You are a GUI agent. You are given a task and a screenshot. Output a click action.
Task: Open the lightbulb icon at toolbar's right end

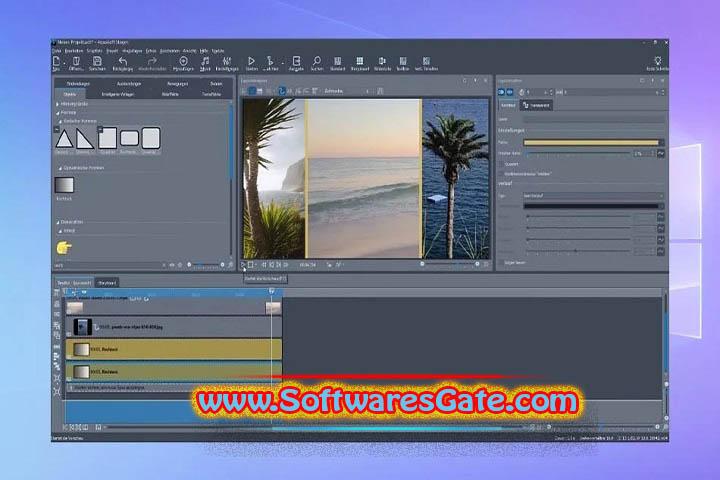pyautogui.click(x=658, y=63)
